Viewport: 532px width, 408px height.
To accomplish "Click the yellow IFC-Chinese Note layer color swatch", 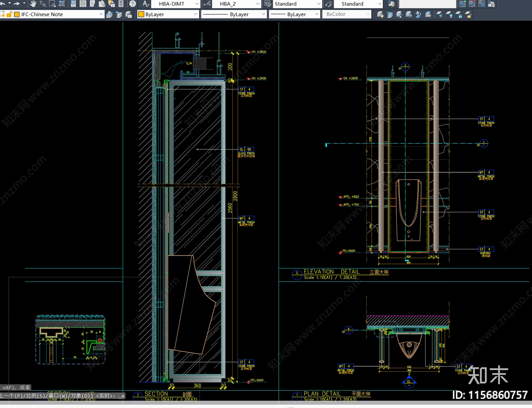I will 17,14.
